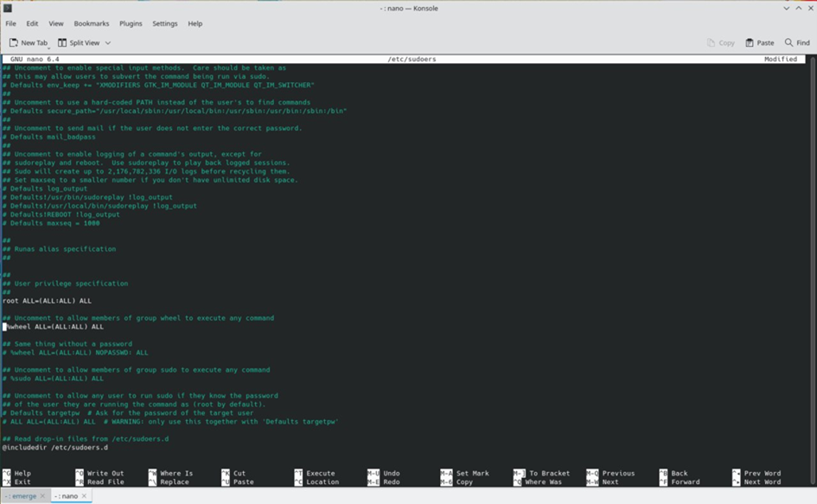Open the View menu
The height and width of the screenshot is (504, 817).
click(56, 23)
